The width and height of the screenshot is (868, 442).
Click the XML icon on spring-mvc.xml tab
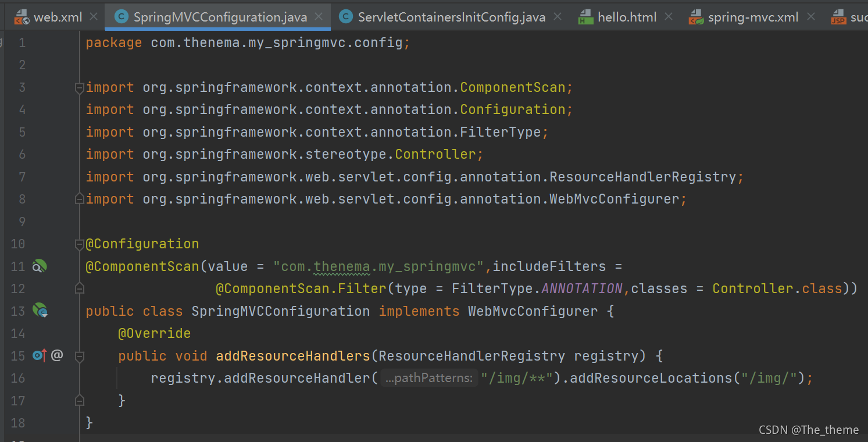[695, 17]
